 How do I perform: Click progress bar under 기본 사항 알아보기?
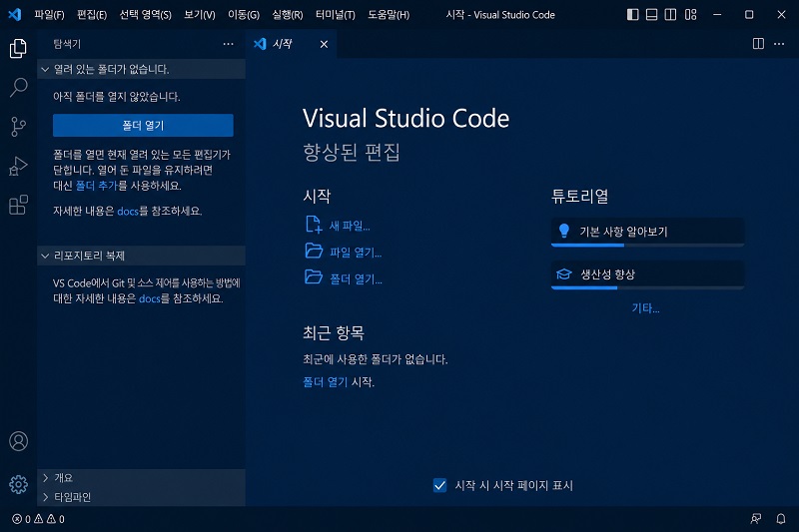click(647, 246)
